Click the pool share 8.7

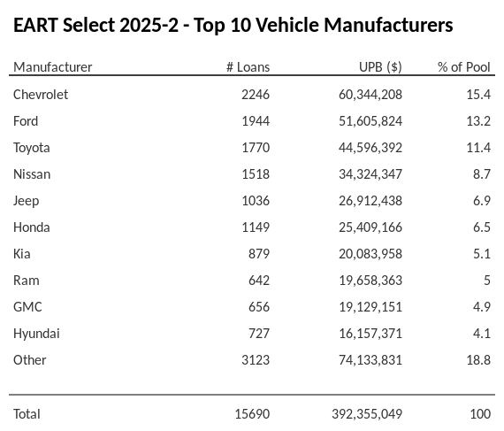(x=482, y=174)
